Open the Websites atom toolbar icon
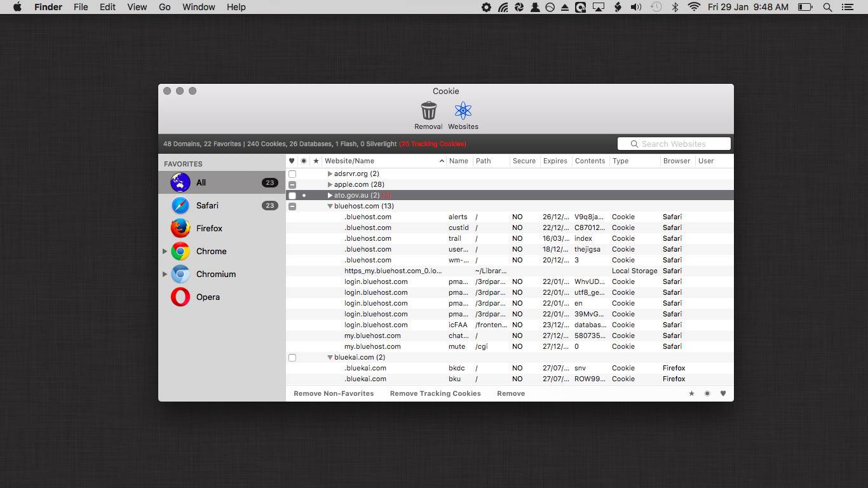 (463, 111)
